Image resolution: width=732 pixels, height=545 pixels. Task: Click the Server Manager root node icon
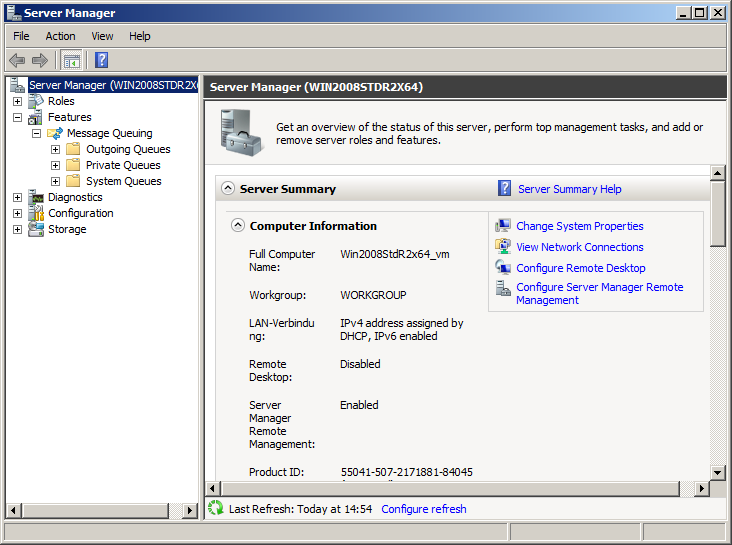point(17,85)
